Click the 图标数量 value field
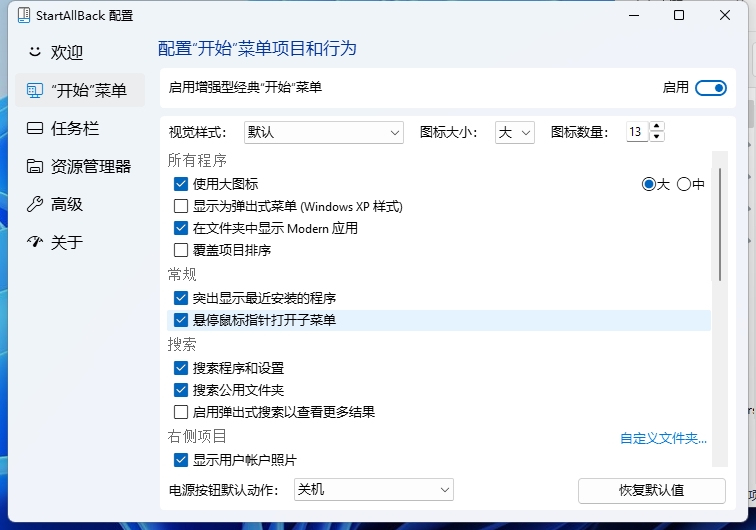The image size is (756, 530). [x=637, y=132]
